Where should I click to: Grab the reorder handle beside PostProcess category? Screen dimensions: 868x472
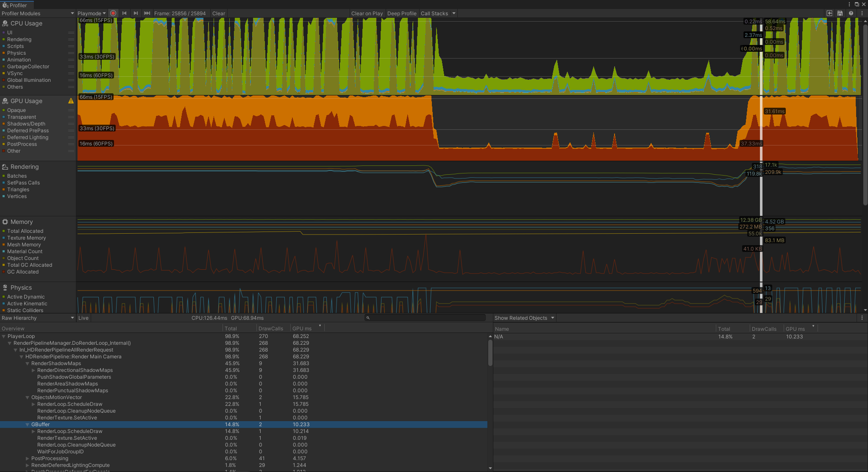tap(71, 144)
